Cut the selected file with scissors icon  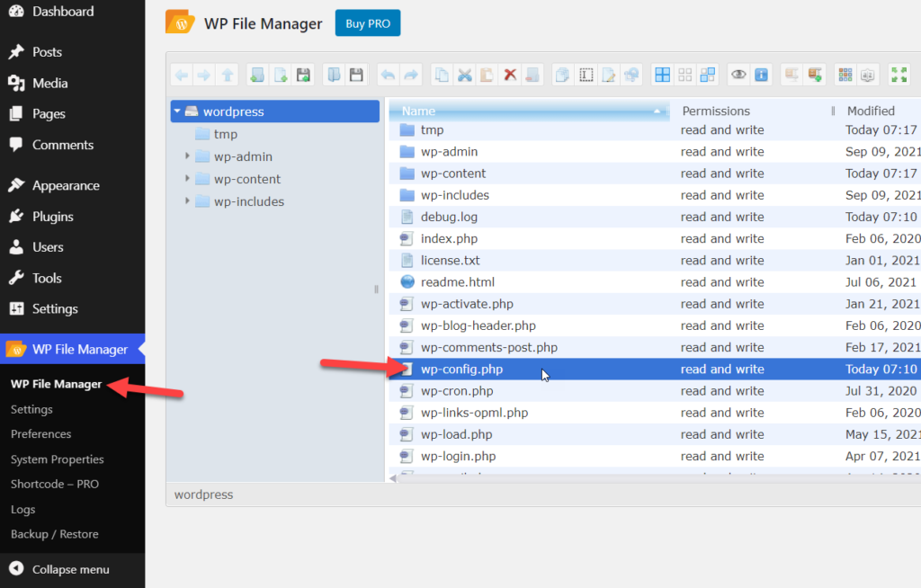click(465, 76)
